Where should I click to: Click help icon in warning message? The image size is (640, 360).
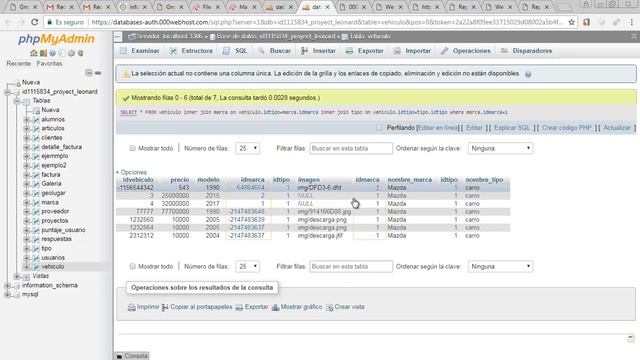click(528, 74)
